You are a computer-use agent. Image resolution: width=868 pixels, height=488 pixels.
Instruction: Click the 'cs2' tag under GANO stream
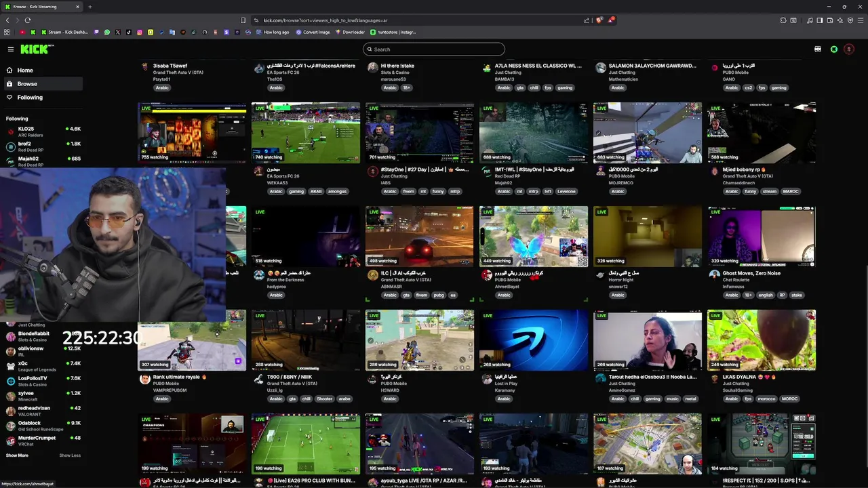[749, 87]
